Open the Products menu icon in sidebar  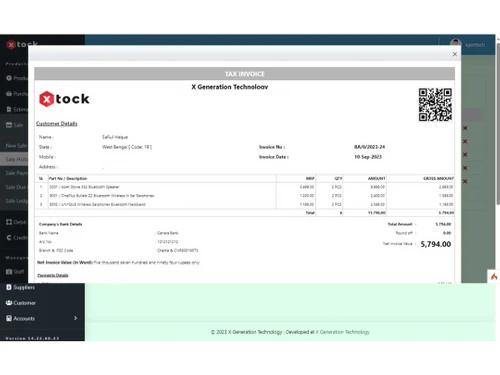(9, 78)
